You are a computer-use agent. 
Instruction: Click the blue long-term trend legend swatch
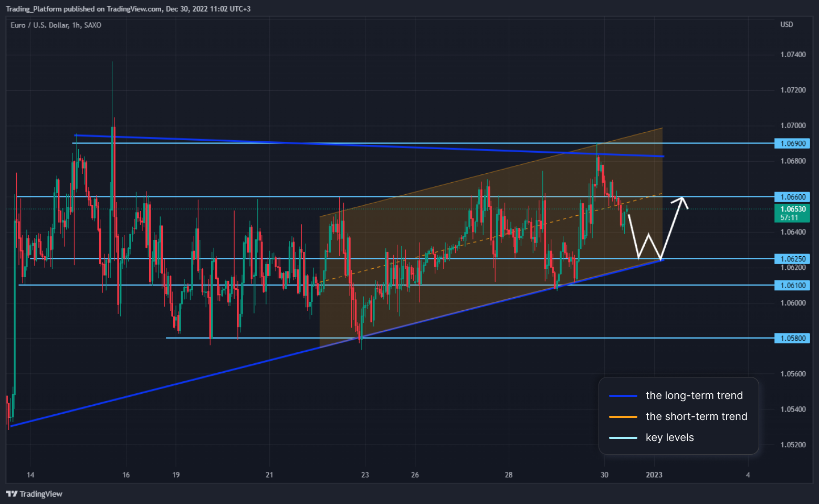[x=623, y=396]
